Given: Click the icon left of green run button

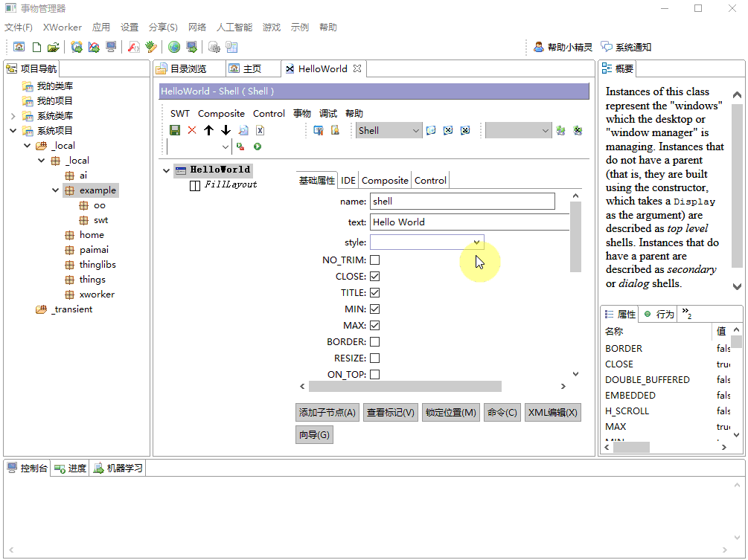Looking at the screenshot, I should pyautogui.click(x=240, y=147).
